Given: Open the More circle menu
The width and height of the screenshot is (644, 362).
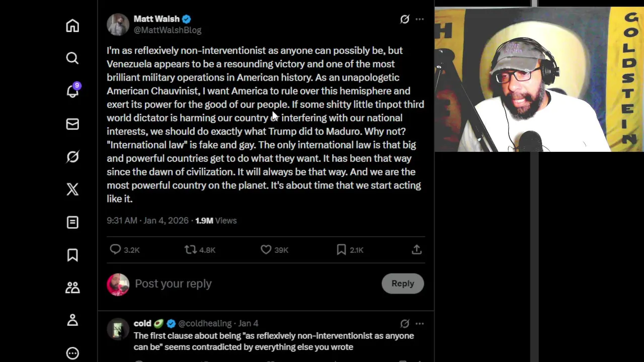Looking at the screenshot, I should click(72, 353).
